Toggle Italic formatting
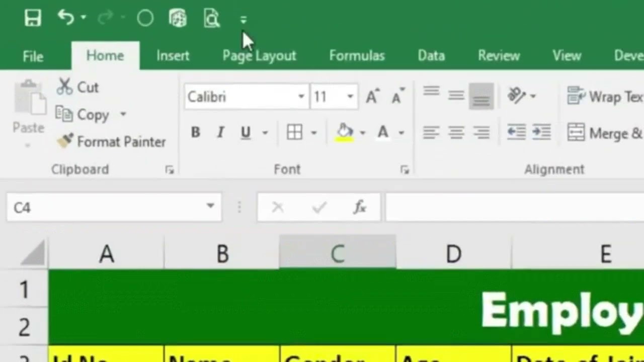Viewport: 644px width, 362px height. pyautogui.click(x=220, y=132)
